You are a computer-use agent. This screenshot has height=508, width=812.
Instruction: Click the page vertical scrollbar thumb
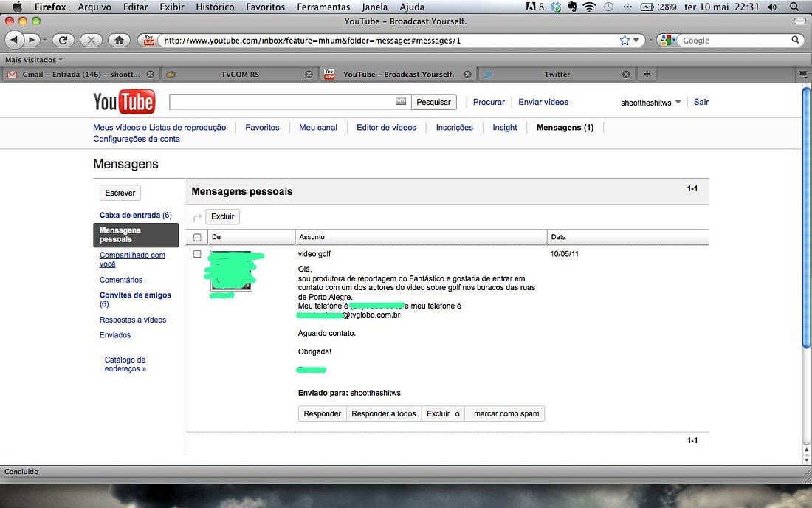click(806, 218)
